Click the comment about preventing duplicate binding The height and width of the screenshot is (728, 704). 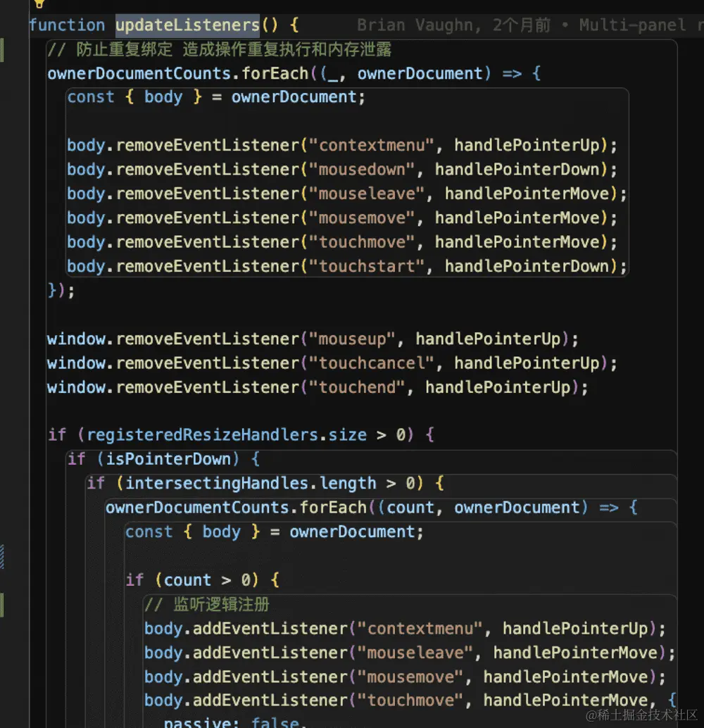[x=220, y=49]
